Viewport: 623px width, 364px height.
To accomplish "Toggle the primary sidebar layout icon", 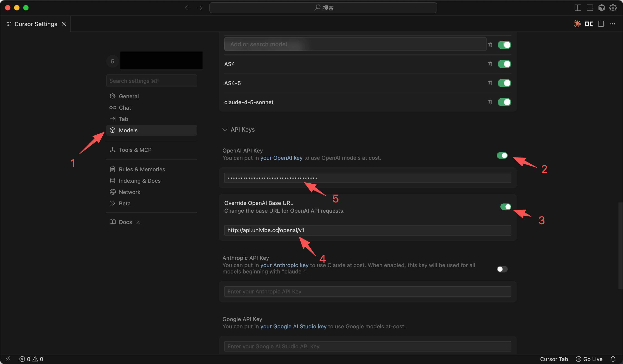I will 578,8.
